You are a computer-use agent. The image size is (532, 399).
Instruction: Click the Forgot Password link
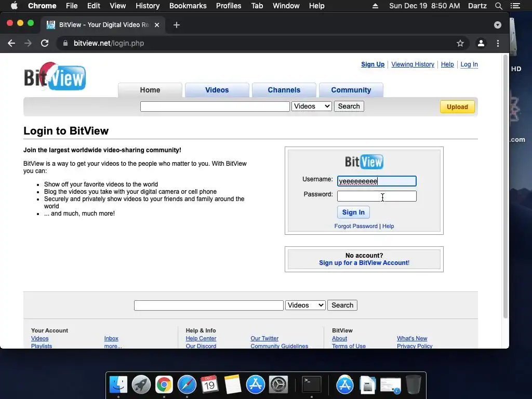[x=355, y=226]
